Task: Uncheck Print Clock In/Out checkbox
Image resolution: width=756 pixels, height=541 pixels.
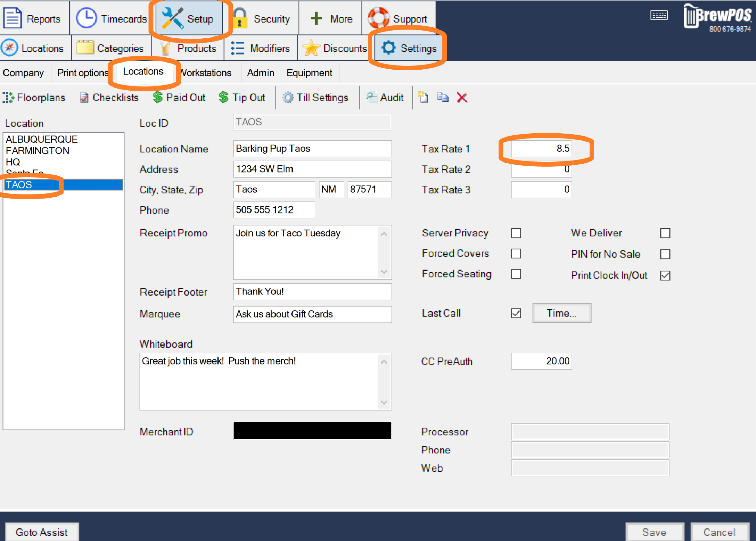Action: (665, 275)
